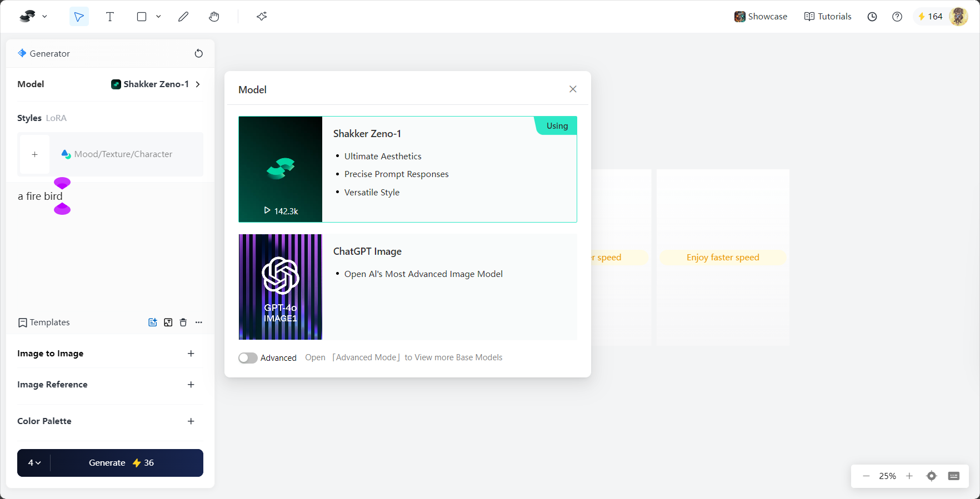
Task: Click 'Ultimate Aesthetics' bullet text
Action: pyautogui.click(x=383, y=157)
